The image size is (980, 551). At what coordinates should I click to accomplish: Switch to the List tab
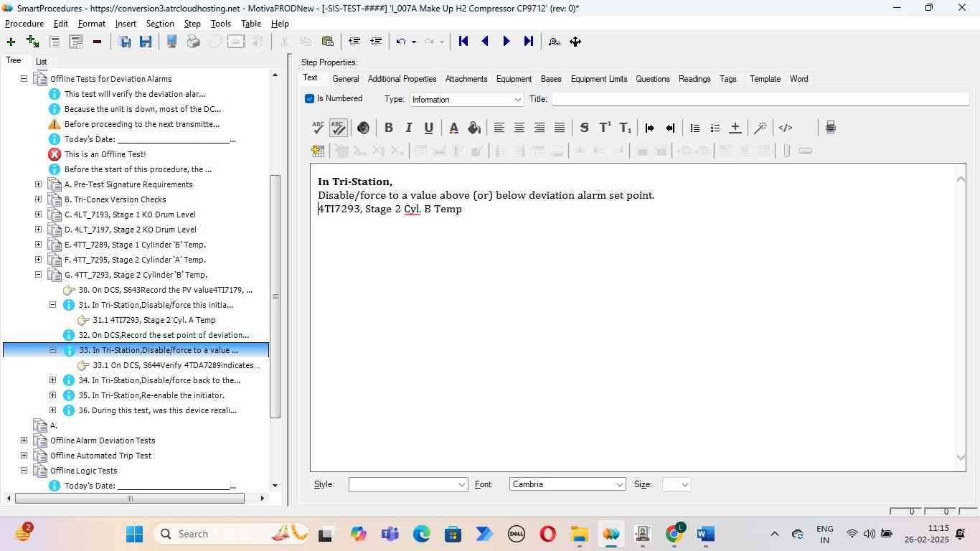tap(41, 62)
